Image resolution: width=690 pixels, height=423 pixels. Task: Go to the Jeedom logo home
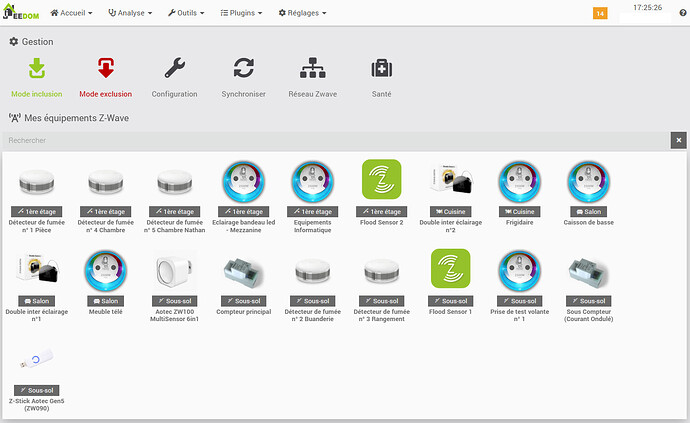tap(21, 12)
